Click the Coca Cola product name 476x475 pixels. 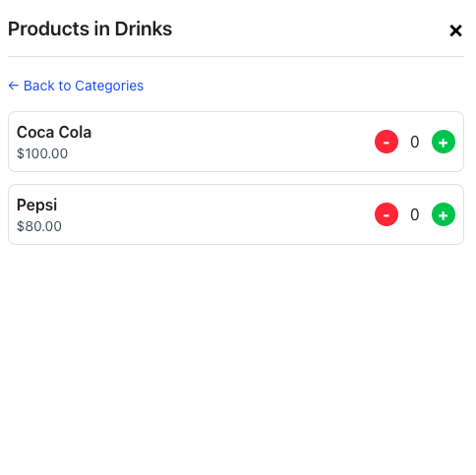click(x=54, y=132)
